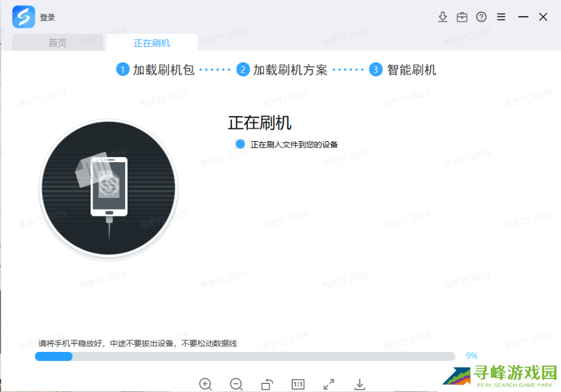Open the help question-mark icon

pyautogui.click(x=481, y=17)
